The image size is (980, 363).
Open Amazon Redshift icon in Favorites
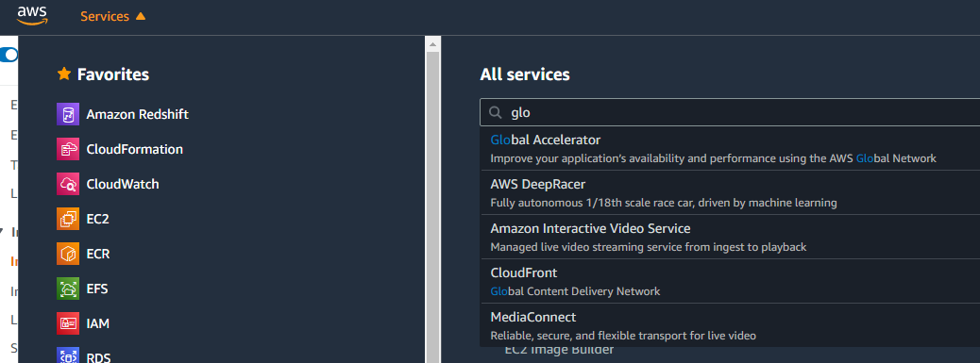[x=67, y=115]
